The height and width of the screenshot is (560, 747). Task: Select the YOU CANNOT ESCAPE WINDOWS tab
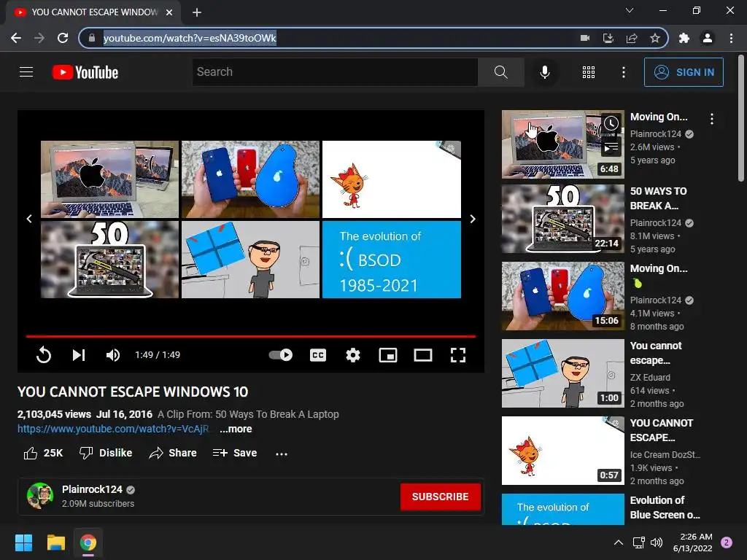(93, 12)
